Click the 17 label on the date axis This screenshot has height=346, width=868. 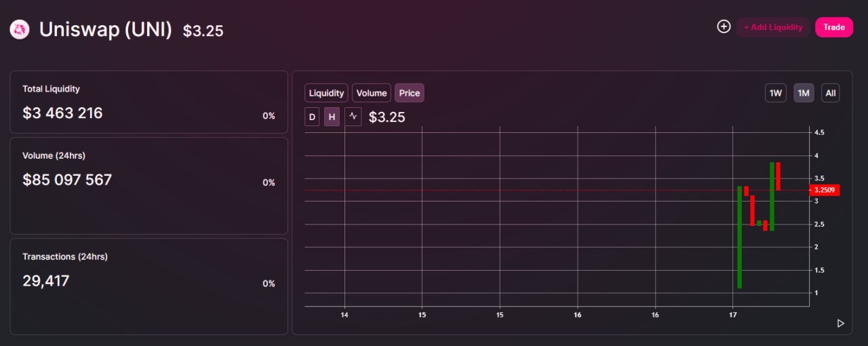[733, 315]
